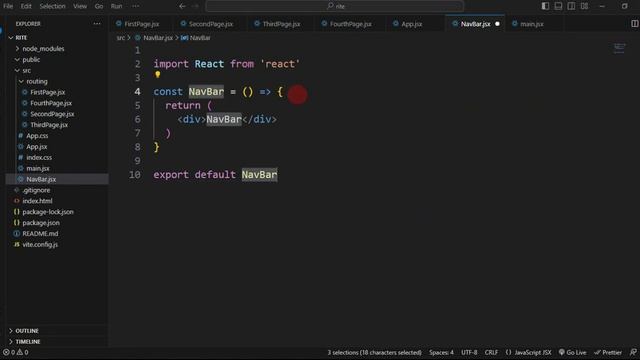Open App.jsx in the explorer tree

pos(57,147)
